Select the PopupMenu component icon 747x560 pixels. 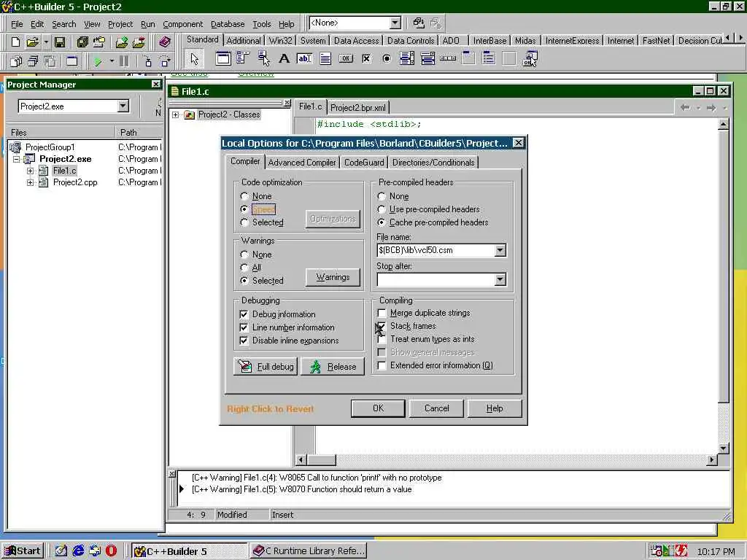263,58
